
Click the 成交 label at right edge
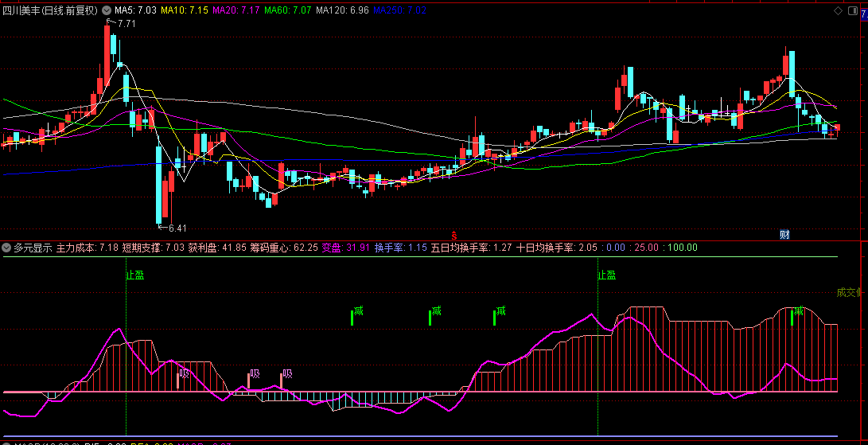pos(848,292)
